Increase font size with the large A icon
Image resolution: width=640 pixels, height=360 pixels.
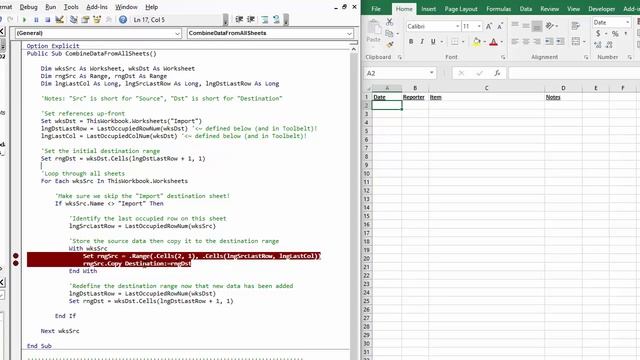coord(489,26)
